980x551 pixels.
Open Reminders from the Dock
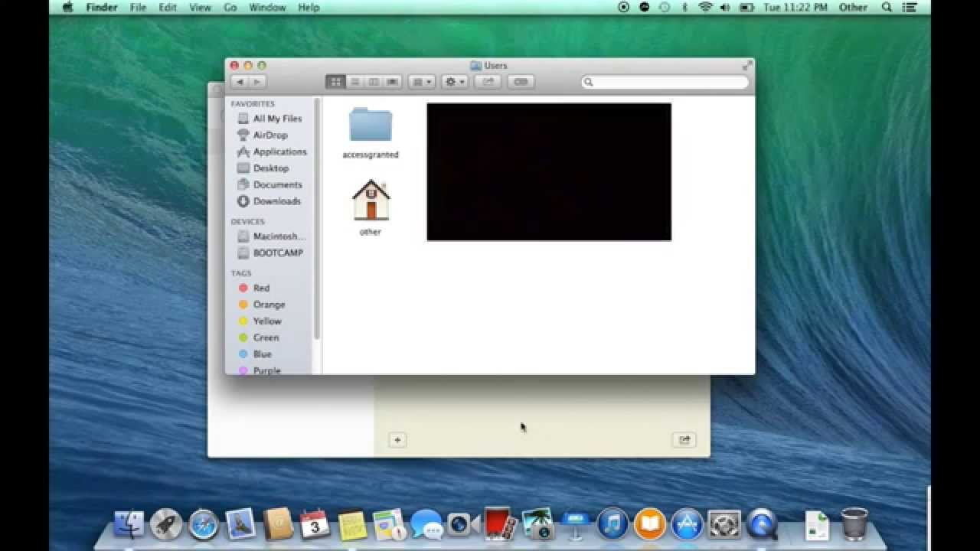pos(389,525)
